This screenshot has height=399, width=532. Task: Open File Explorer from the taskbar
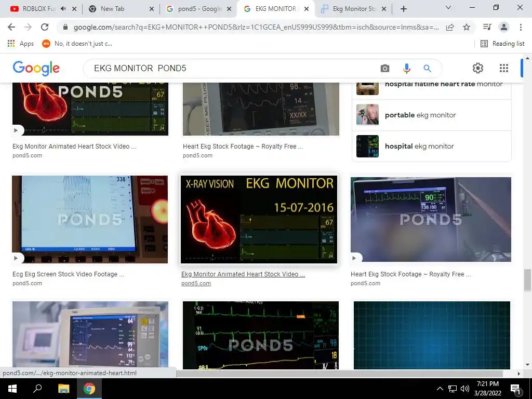[x=63, y=389]
